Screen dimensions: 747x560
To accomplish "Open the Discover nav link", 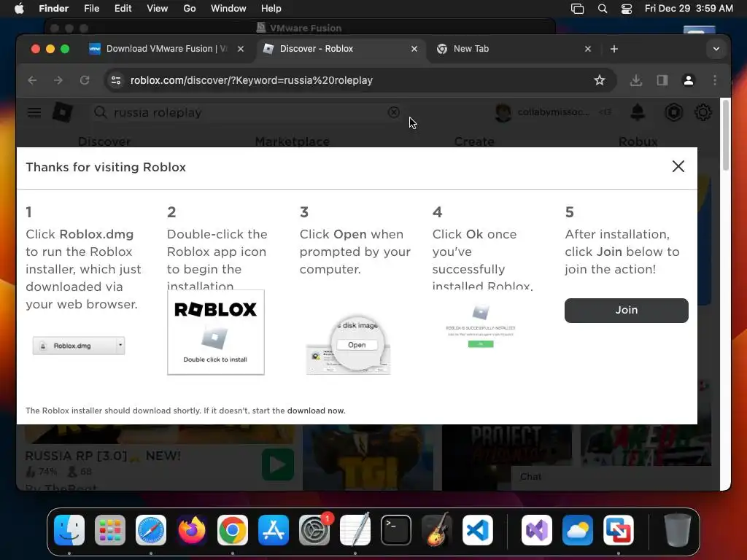I will click(x=104, y=141).
